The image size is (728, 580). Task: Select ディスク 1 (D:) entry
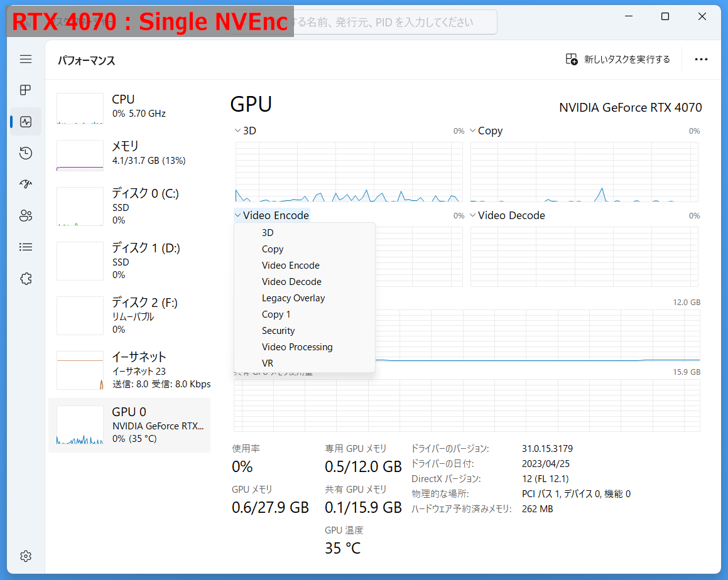coord(129,260)
